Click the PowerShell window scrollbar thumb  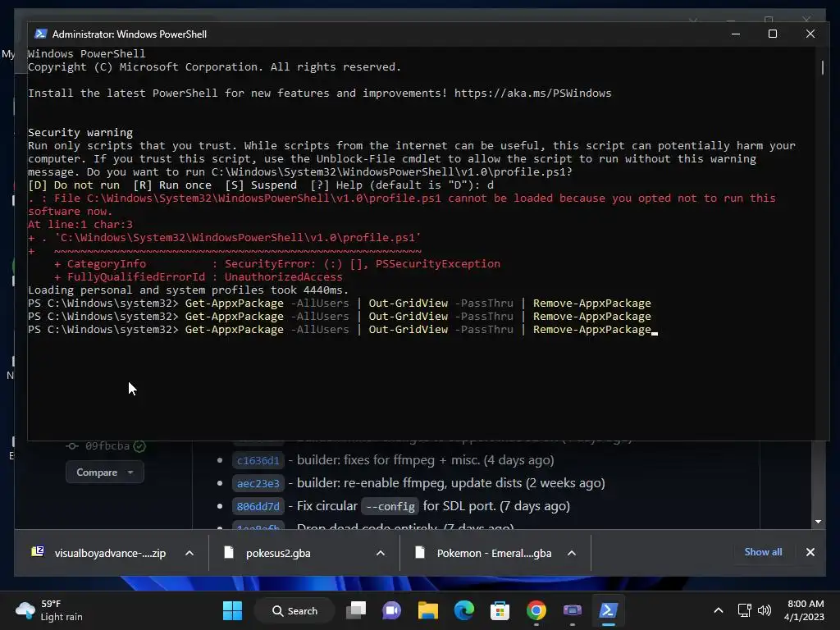(x=822, y=67)
